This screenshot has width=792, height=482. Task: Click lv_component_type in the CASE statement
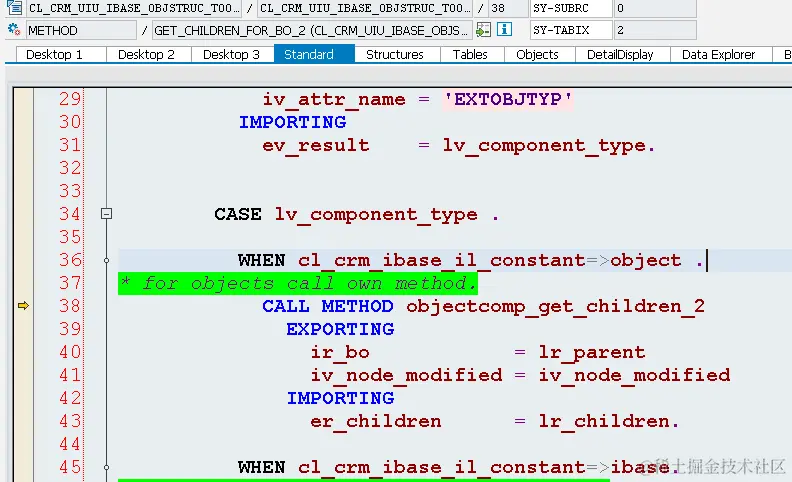[x=376, y=215]
